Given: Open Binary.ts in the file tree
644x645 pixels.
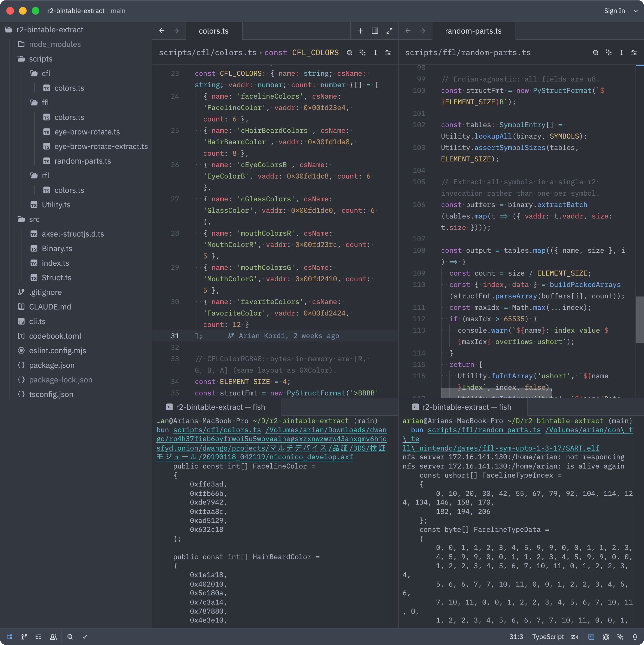Looking at the screenshot, I should click(57, 248).
